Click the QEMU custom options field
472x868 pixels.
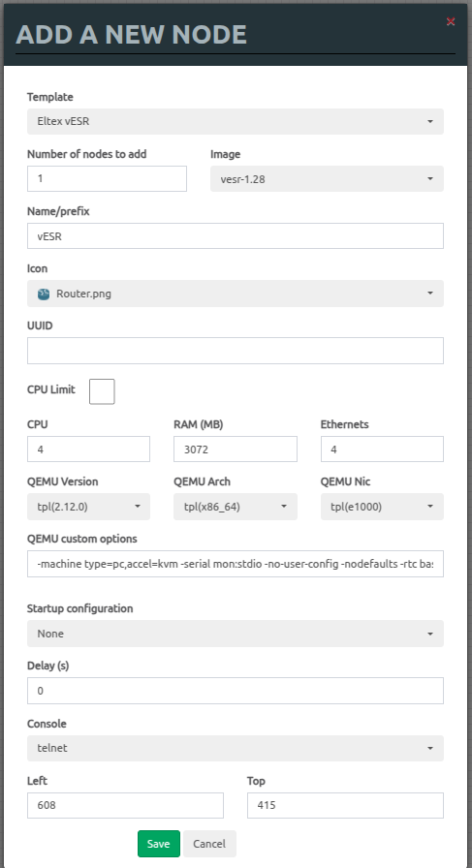236,564
